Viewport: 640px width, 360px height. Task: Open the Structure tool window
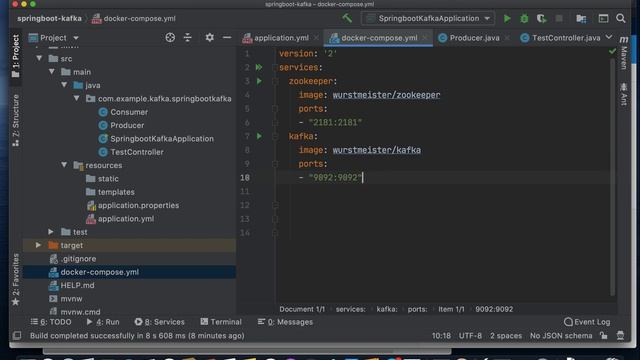(x=16, y=120)
